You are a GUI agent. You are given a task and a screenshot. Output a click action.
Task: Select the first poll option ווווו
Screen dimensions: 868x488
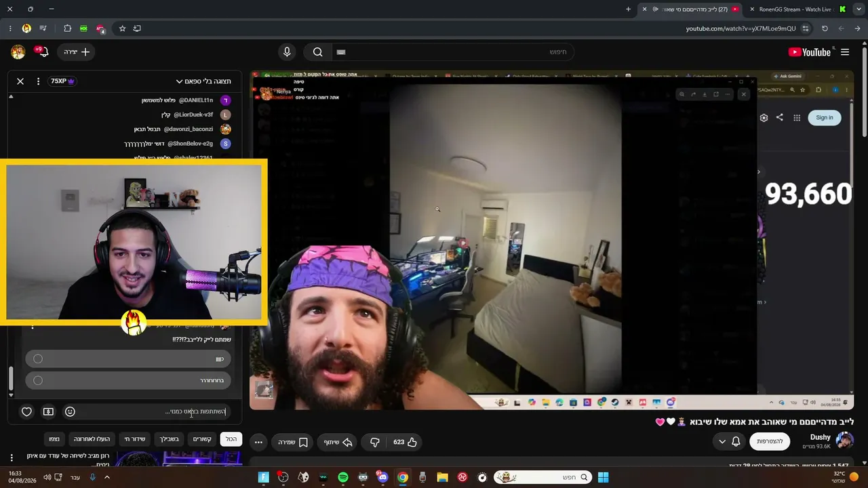click(128, 359)
